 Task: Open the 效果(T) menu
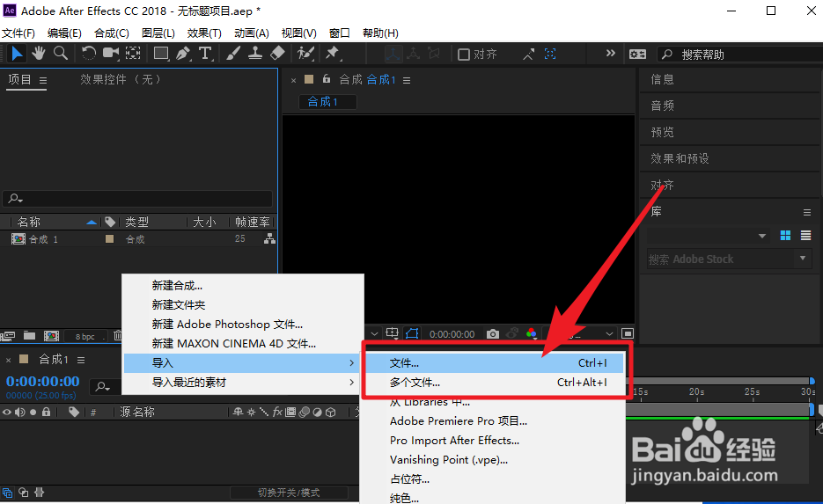(204, 33)
